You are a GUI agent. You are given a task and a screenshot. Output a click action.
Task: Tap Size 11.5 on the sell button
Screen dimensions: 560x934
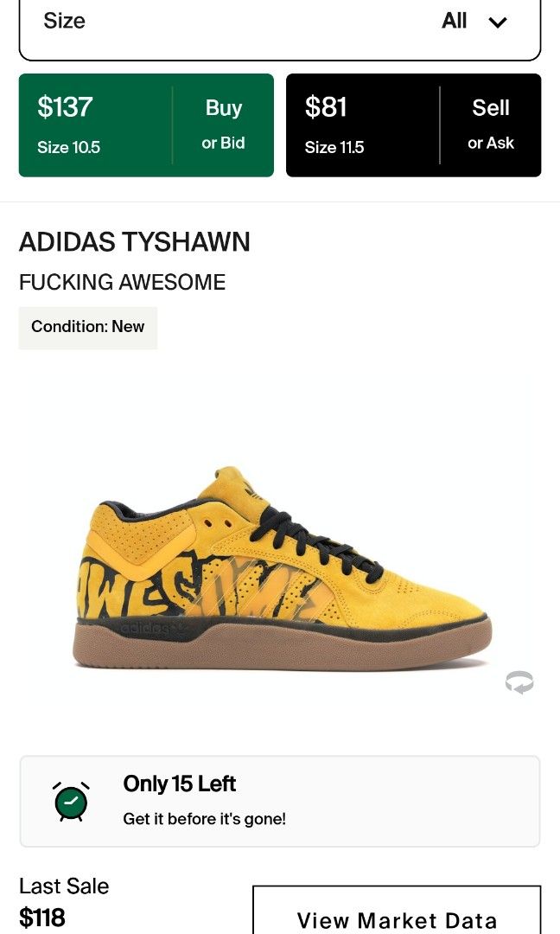click(x=334, y=148)
